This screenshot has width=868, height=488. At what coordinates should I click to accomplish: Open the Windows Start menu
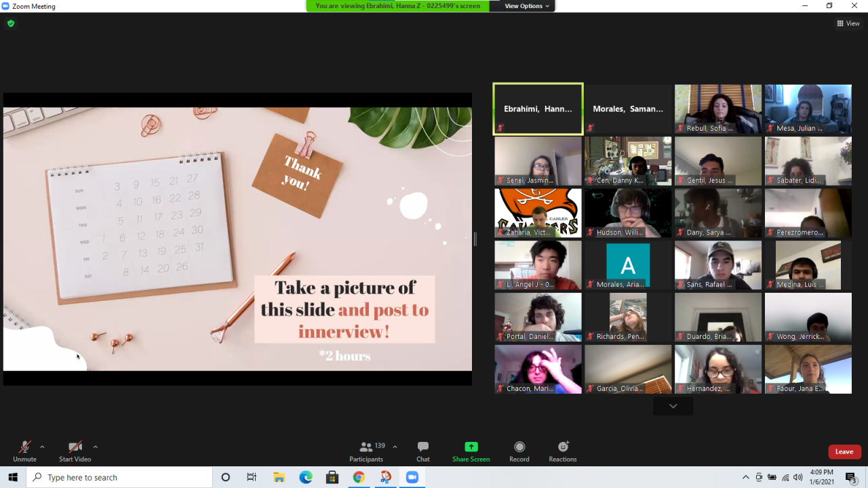[13, 477]
